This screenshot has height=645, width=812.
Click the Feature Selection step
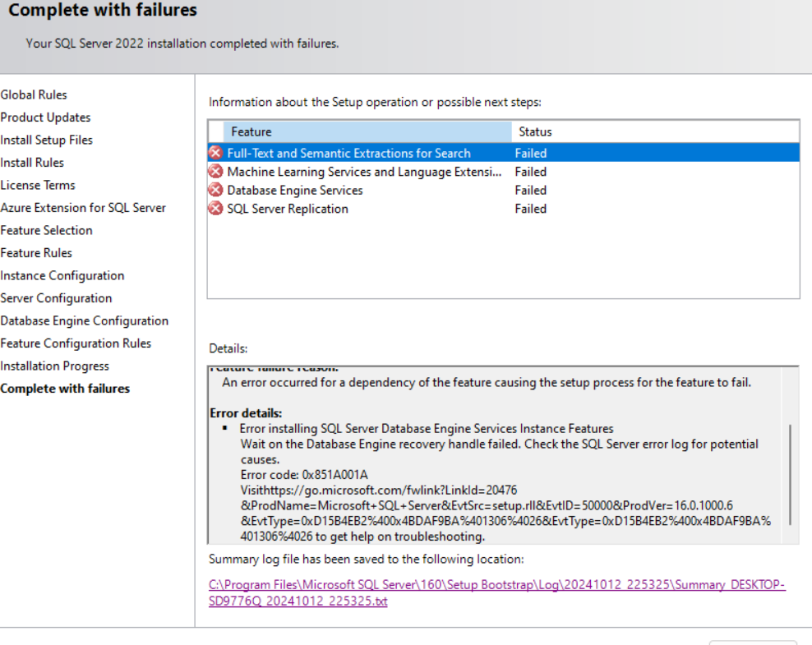[x=47, y=230]
